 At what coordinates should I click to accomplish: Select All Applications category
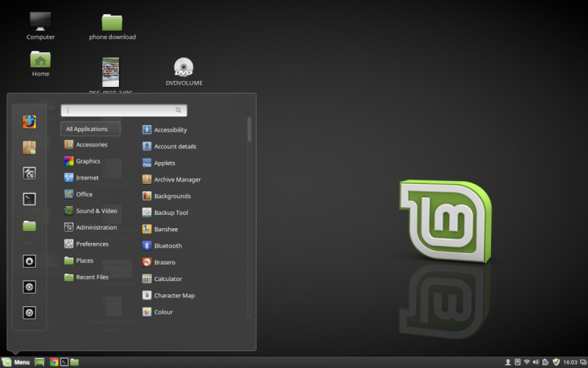tap(90, 129)
